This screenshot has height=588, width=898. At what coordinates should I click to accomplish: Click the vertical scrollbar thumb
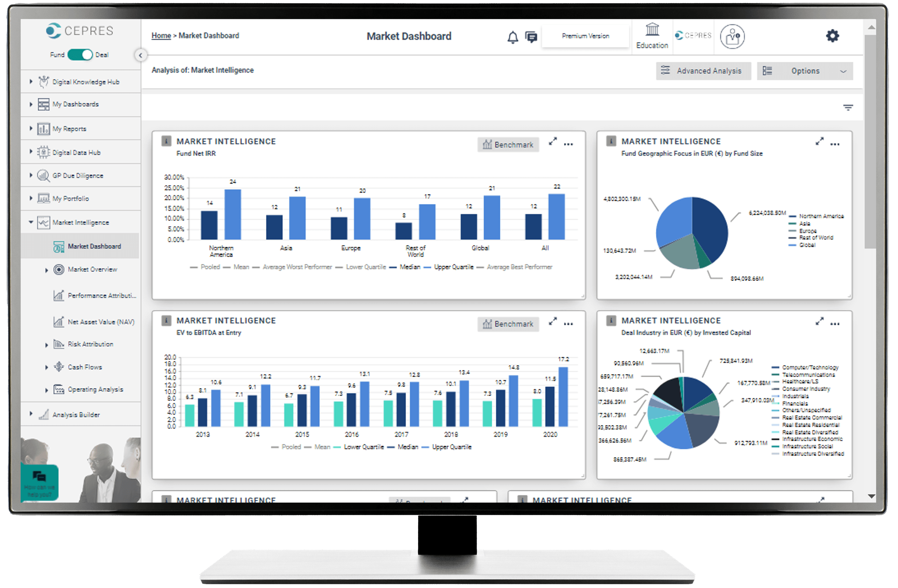871,142
